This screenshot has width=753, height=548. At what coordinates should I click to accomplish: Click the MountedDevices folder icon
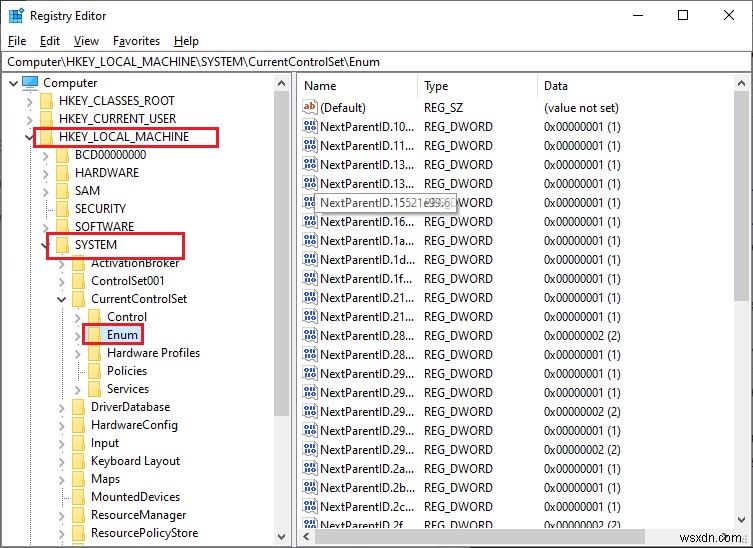(79, 497)
